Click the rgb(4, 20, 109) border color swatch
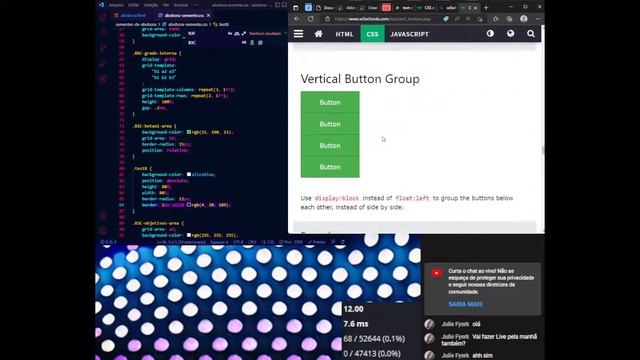 pos(189,204)
